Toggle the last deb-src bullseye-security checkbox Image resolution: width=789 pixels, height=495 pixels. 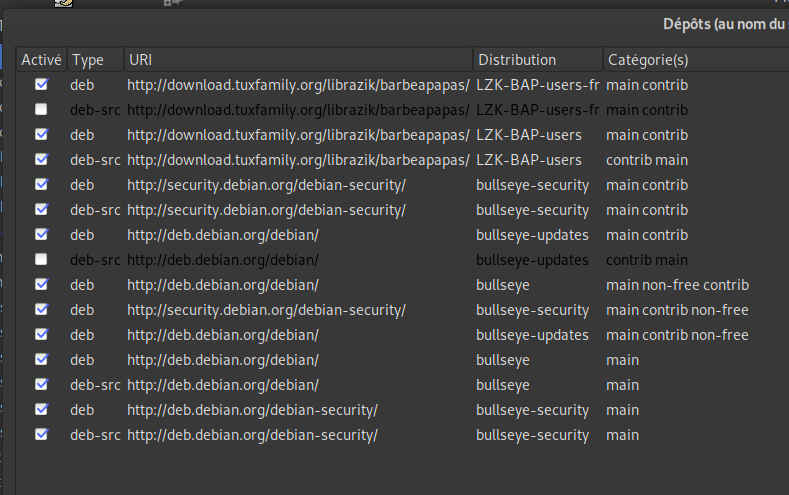[41, 435]
